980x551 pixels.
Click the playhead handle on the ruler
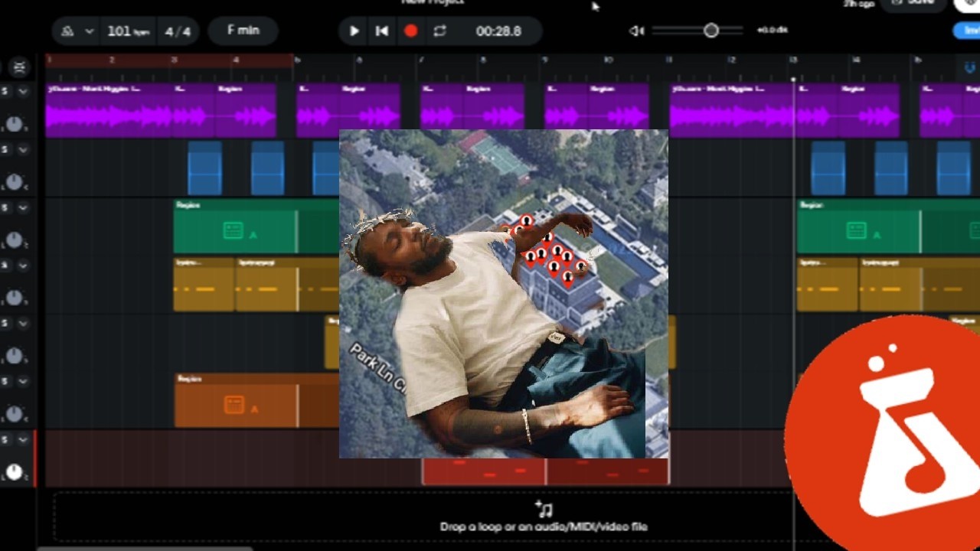pyautogui.click(x=793, y=79)
